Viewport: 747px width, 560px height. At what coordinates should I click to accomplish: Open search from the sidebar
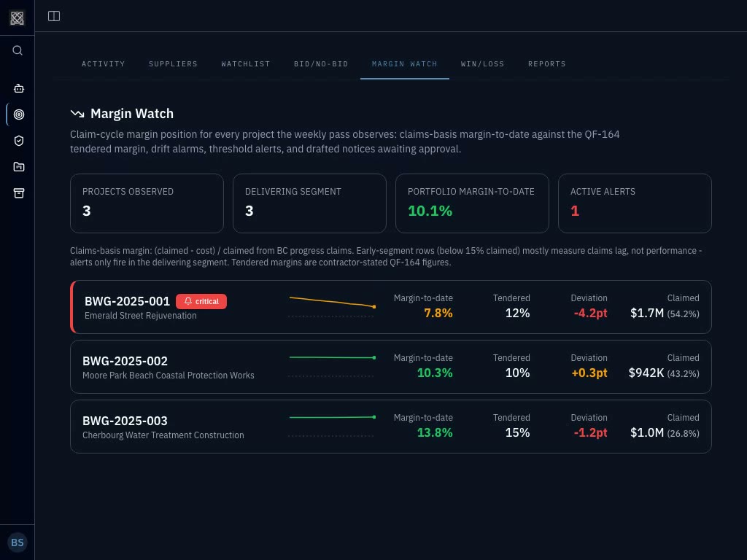tap(18, 50)
